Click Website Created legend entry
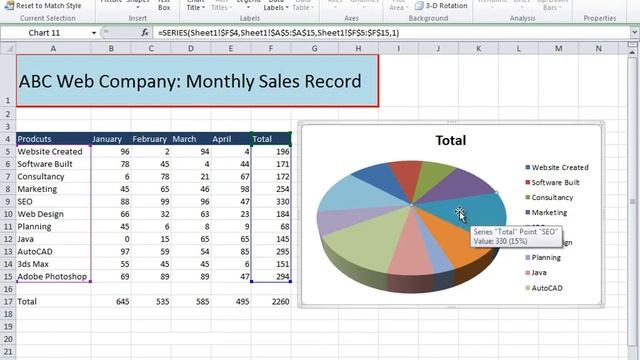The height and width of the screenshot is (360, 640). [557, 167]
